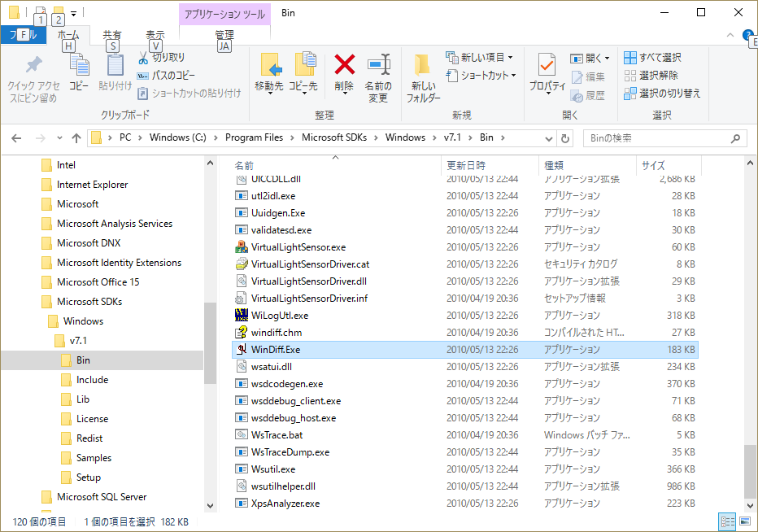
Task: Paste from clipboard
Action: [114, 73]
